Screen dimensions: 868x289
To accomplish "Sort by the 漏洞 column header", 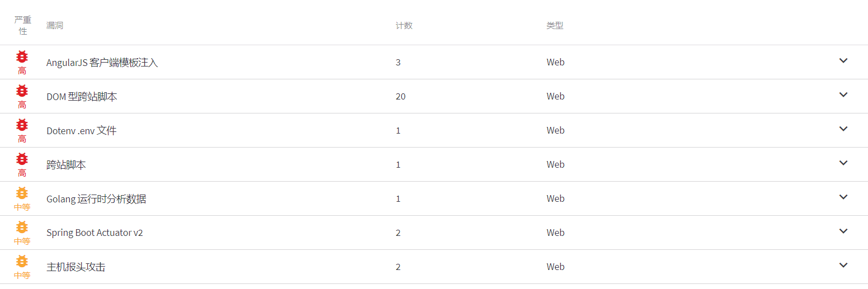I will [55, 26].
